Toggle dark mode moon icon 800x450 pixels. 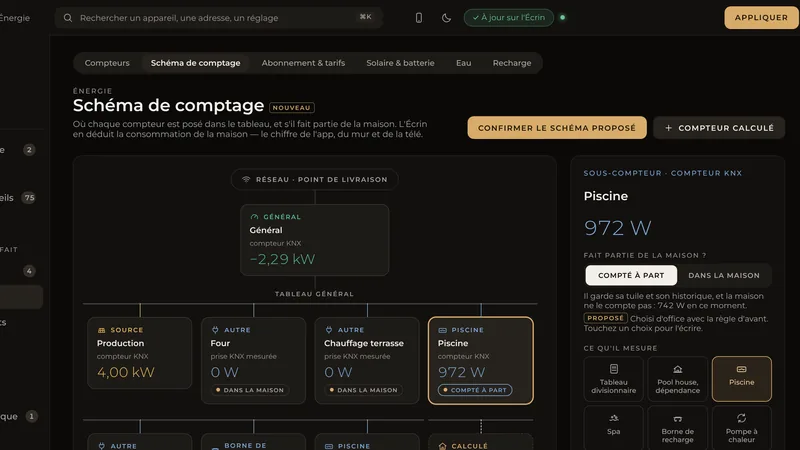click(x=446, y=18)
